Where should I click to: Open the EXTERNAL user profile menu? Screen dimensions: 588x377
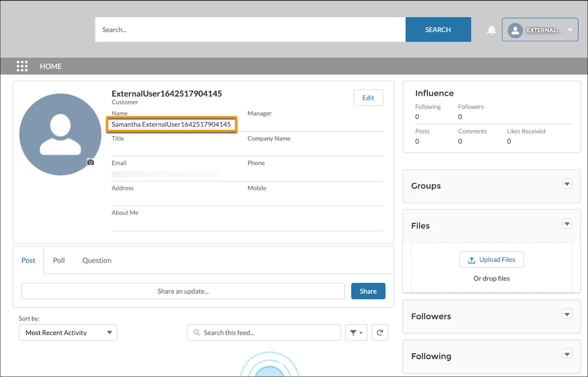[x=540, y=30]
